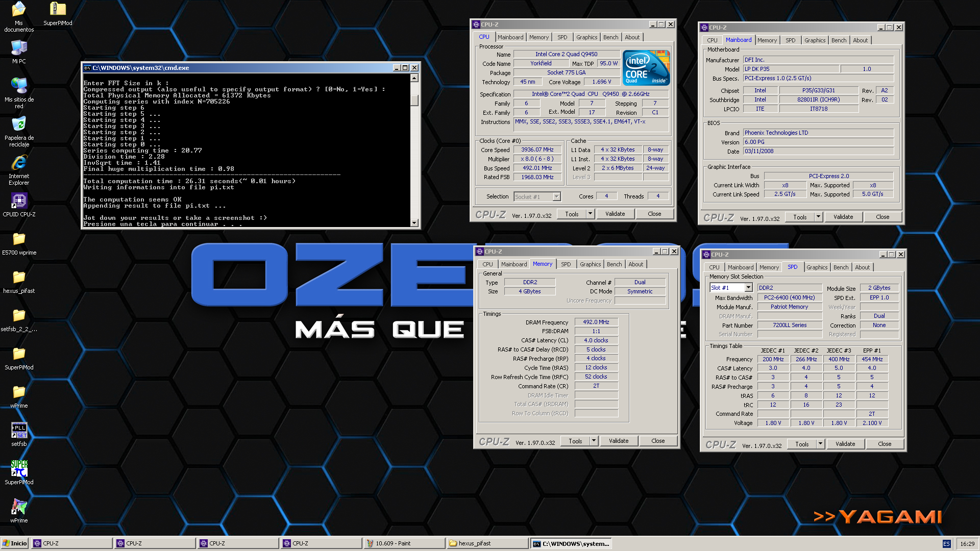
Task: Open the Inicio start button
Action: pyautogui.click(x=14, y=543)
